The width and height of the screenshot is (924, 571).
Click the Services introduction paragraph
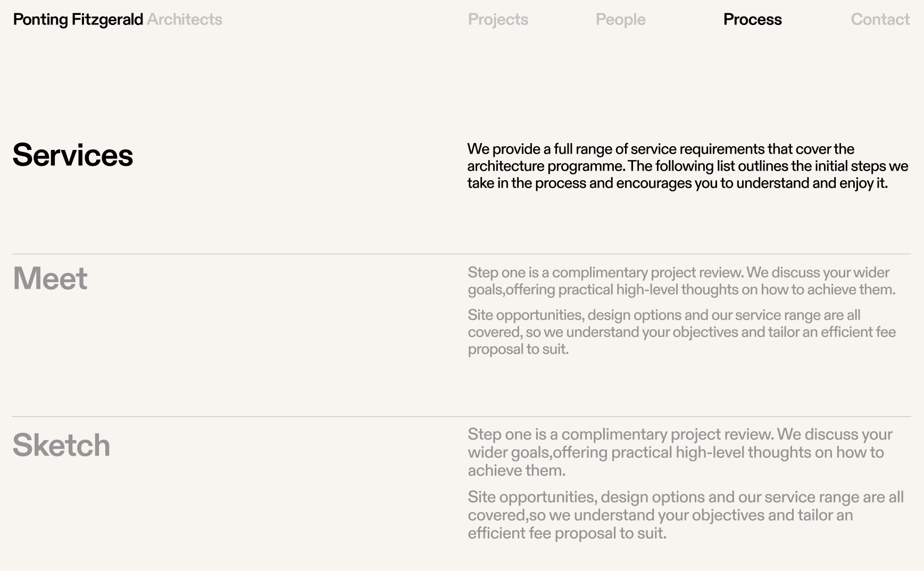click(x=686, y=166)
